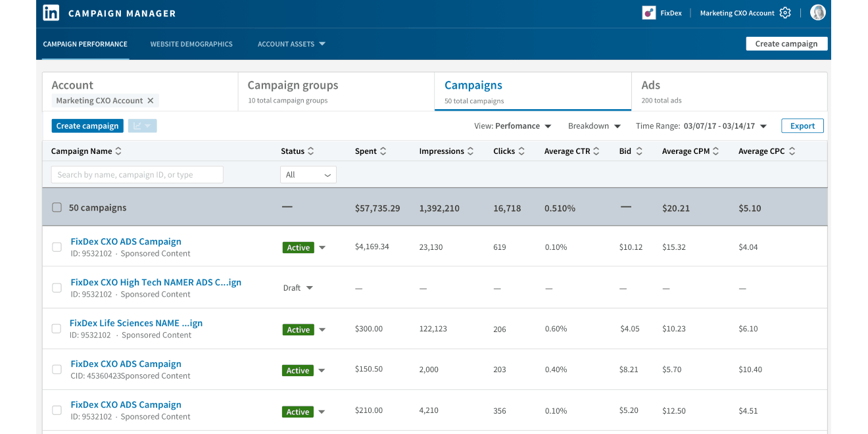Open Active status dropdown for $4,169.34 campaign

pyautogui.click(x=322, y=248)
